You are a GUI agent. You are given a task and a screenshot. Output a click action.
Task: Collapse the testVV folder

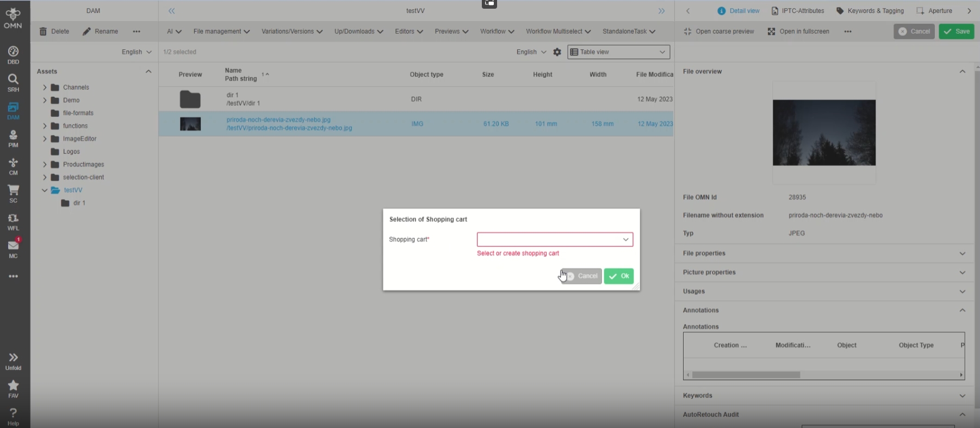45,190
